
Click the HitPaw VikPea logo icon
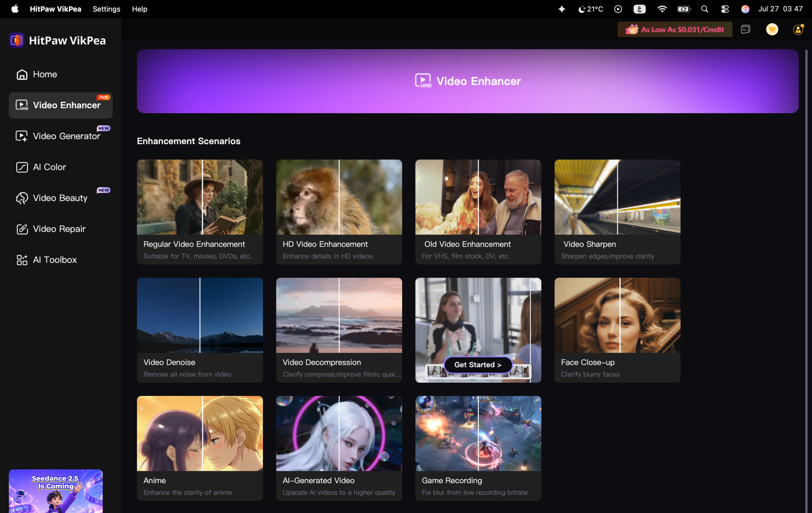(x=16, y=41)
